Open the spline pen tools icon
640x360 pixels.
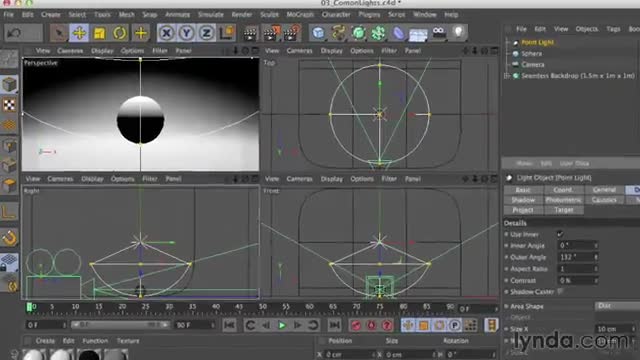tap(338, 33)
